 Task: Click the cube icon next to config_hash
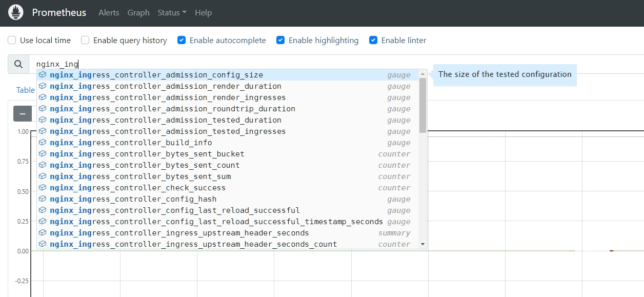click(43, 199)
